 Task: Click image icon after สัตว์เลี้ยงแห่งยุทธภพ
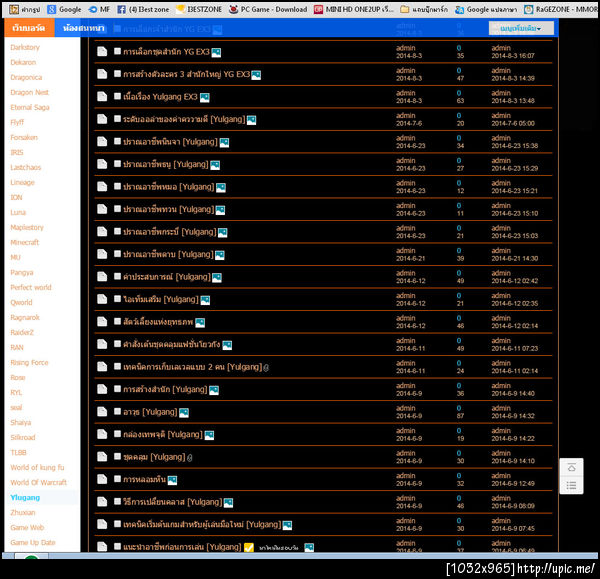click(200, 323)
